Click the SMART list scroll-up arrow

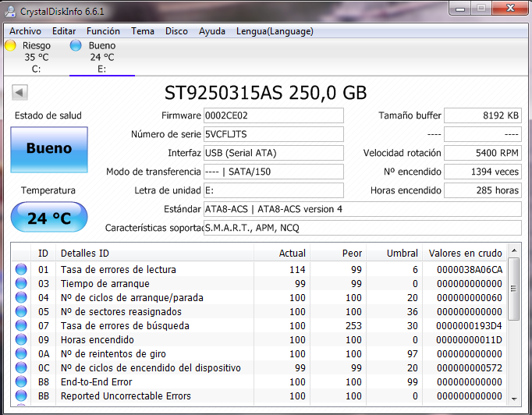coord(514,250)
